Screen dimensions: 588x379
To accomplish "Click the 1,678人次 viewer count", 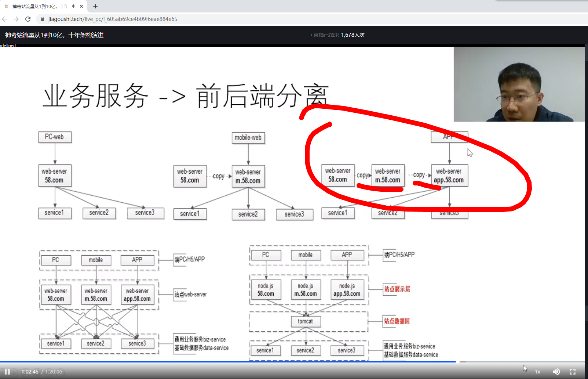I will tap(353, 35).
